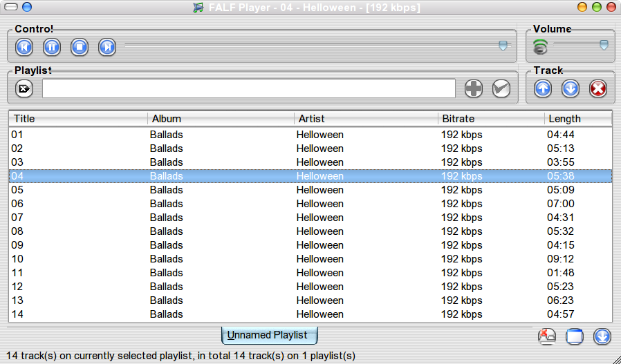This screenshot has height=364, width=621.
Task: Skip to the previous track
Action: click(x=24, y=47)
